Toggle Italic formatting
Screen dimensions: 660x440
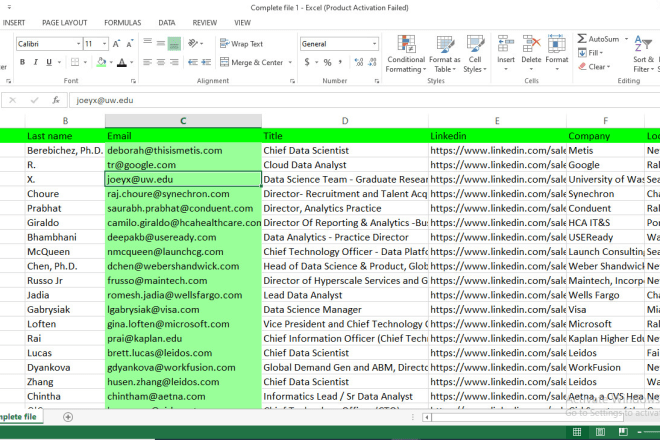click(x=36, y=62)
